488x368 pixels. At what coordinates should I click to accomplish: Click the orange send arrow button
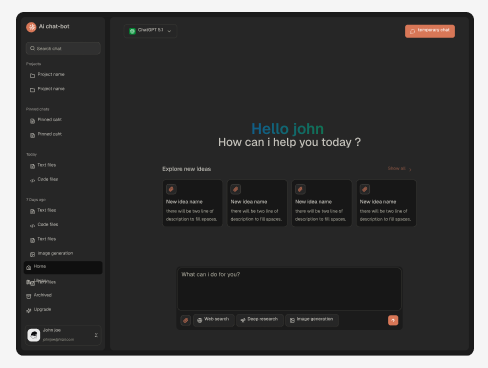point(393,320)
